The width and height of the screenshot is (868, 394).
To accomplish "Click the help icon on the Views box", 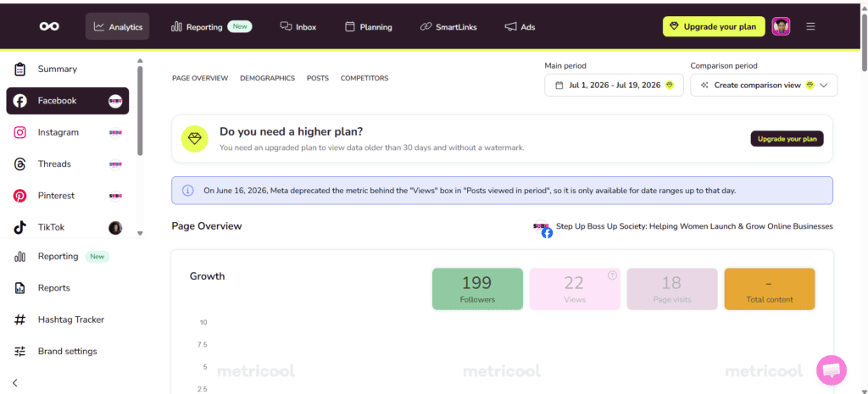I will [612, 275].
